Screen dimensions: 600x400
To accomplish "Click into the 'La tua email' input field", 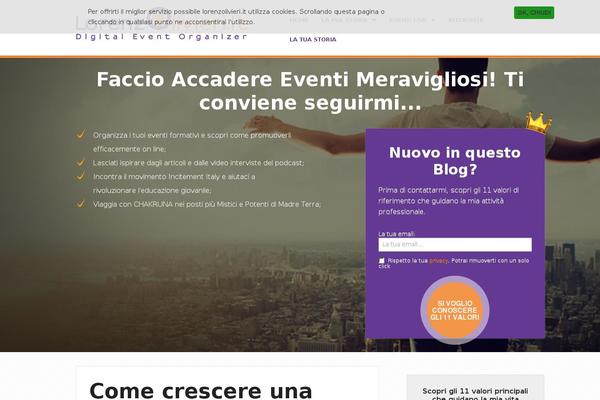I will 455,245.
